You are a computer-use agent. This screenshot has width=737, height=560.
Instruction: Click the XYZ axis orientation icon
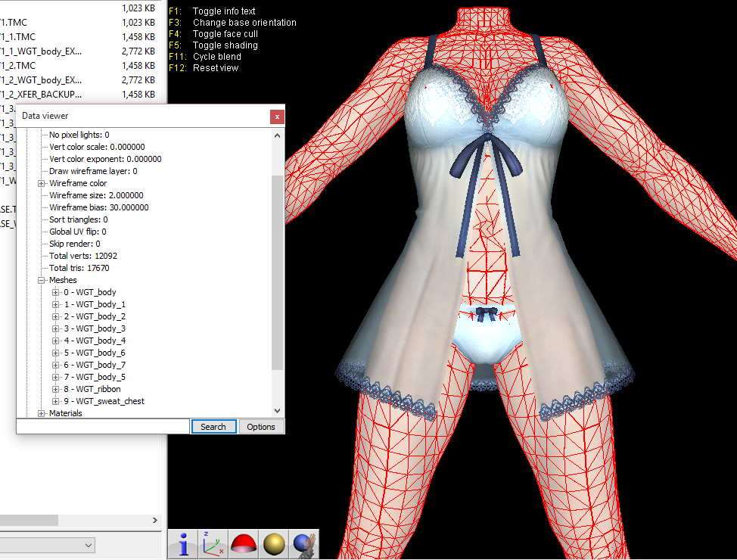(213, 544)
